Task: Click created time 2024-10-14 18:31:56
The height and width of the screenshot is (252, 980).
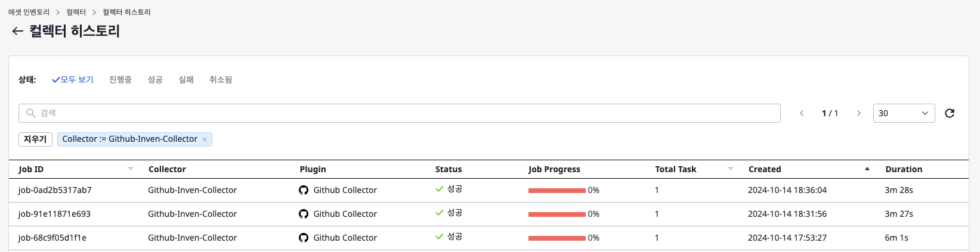Action: 787,214
